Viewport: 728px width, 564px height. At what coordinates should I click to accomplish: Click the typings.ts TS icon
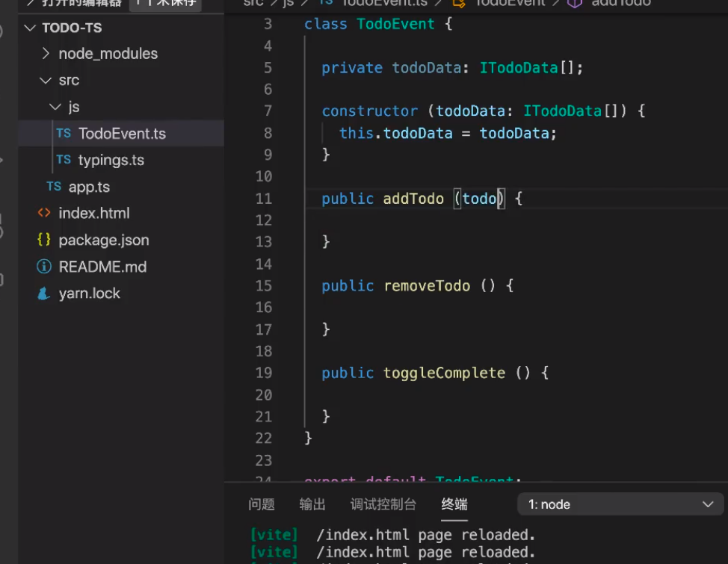64,160
